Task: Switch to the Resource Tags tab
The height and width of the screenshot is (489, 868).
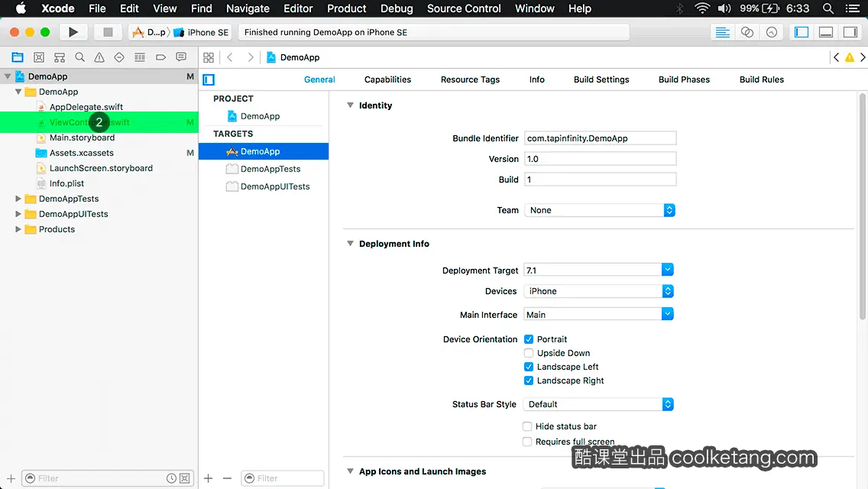Action: coord(470,79)
